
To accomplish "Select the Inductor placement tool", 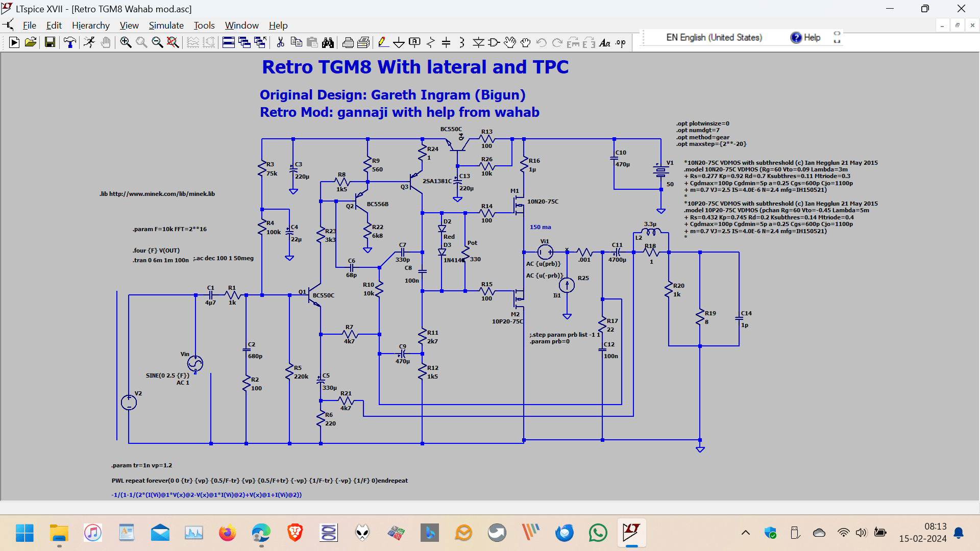I will [x=462, y=43].
